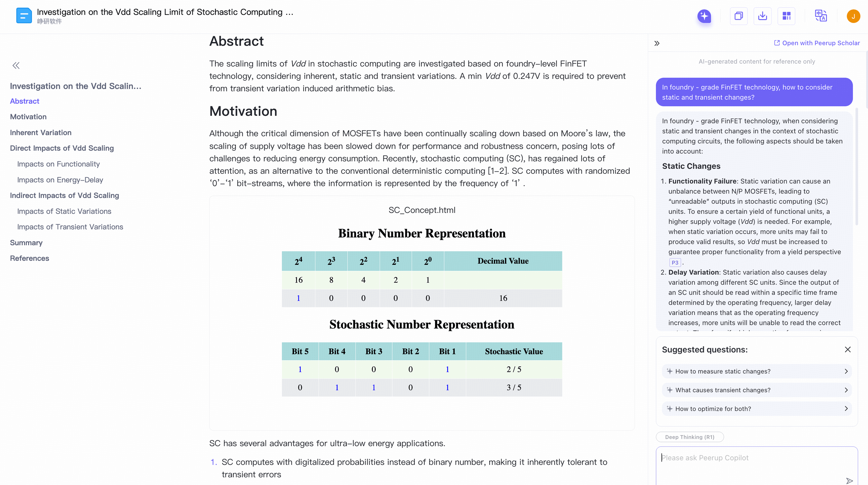Collapse the outline sidebar with double chevron
Screen dimensions: 868x485
pos(16,65)
